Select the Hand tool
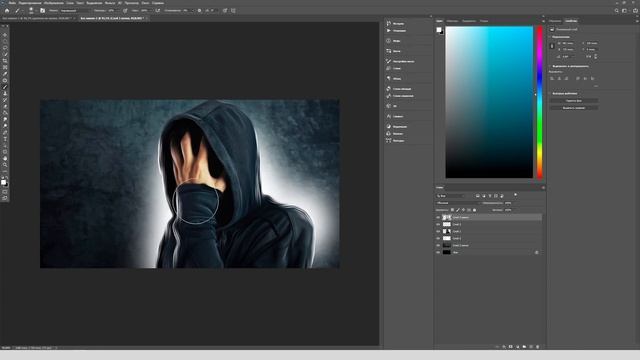Viewport: 640px width, 360px height. point(5,158)
